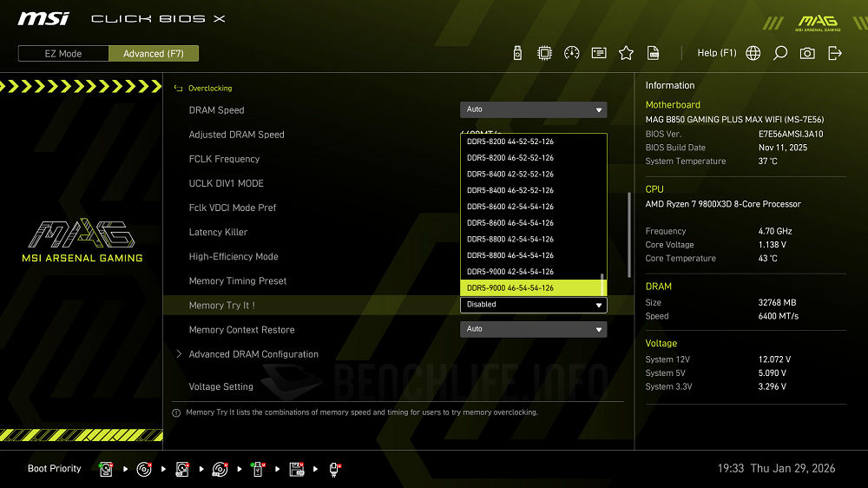
Task: Change language with the globe icon
Action: pyautogui.click(x=753, y=53)
